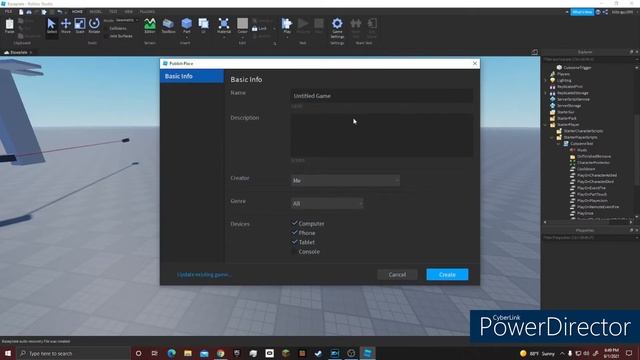640x360 pixels.
Task: Click the Color swatch in ribbon
Action: point(242,23)
